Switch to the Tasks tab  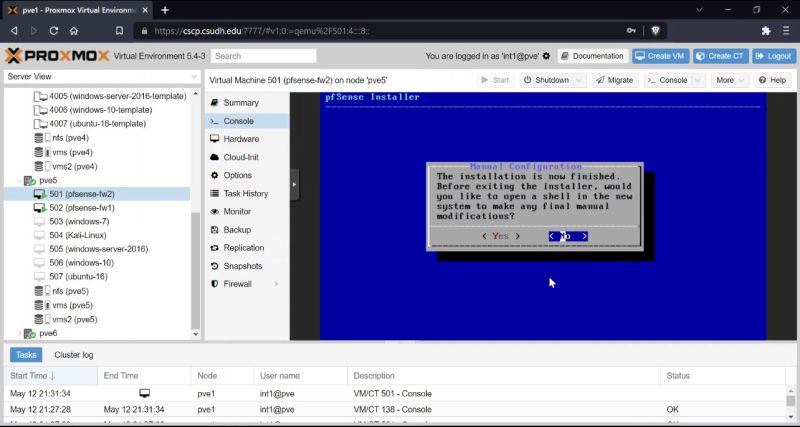(26, 355)
